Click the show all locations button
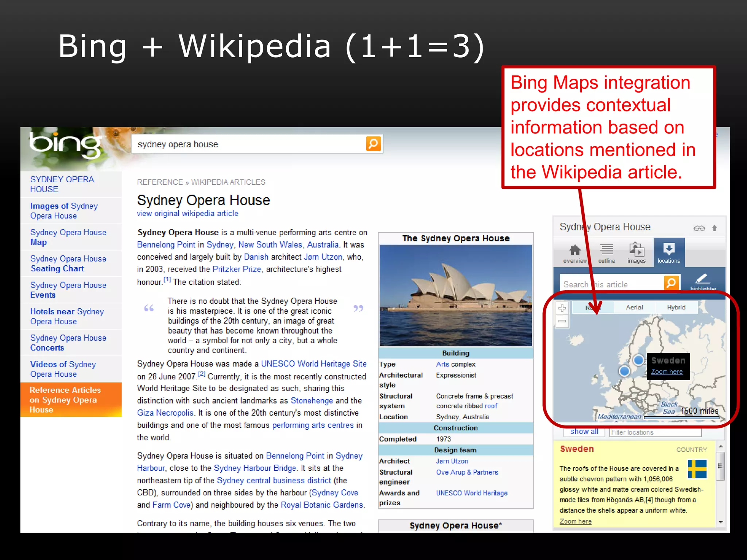 [584, 432]
